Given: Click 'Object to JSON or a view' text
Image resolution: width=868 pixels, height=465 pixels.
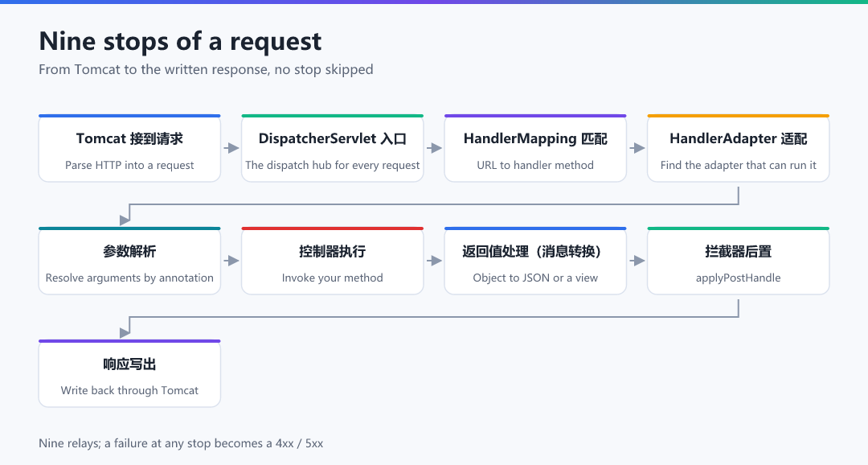Looking at the screenshot, I should click(535, 278).
